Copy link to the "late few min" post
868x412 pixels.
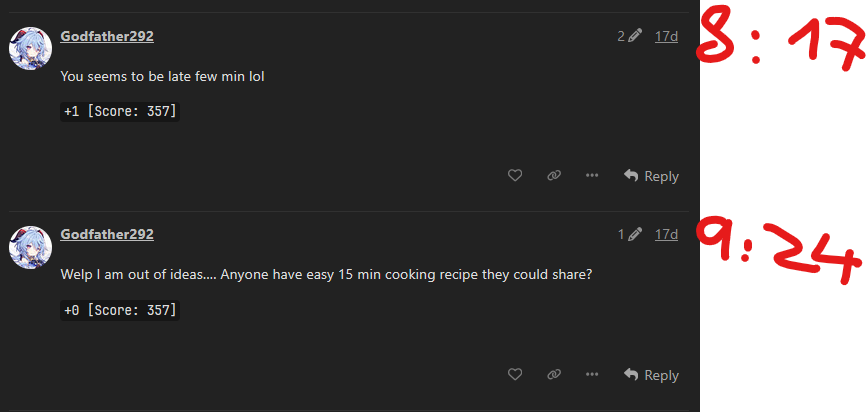554,176
